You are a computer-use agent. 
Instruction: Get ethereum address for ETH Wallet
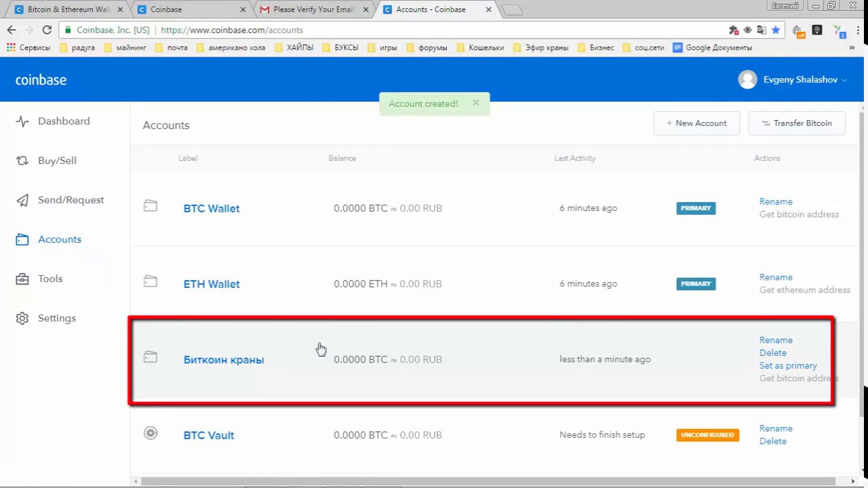click(805, 290)
